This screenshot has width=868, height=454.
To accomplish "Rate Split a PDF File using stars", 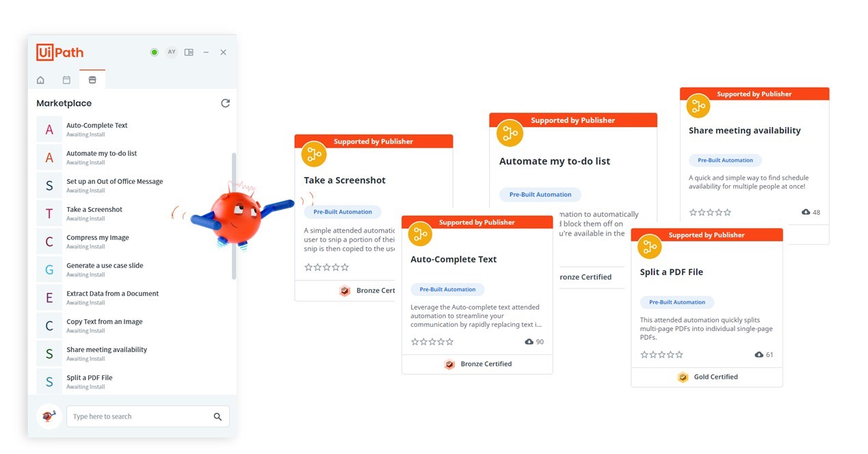I will point(662,355).
